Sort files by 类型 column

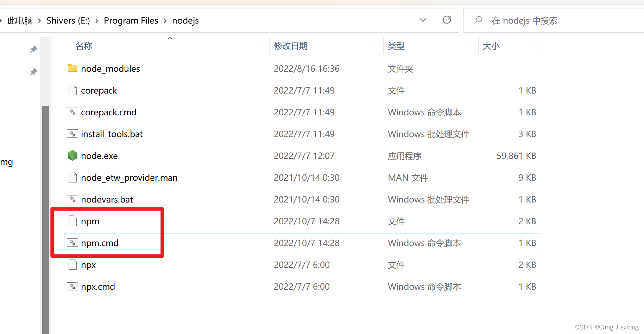pos(396,46)
